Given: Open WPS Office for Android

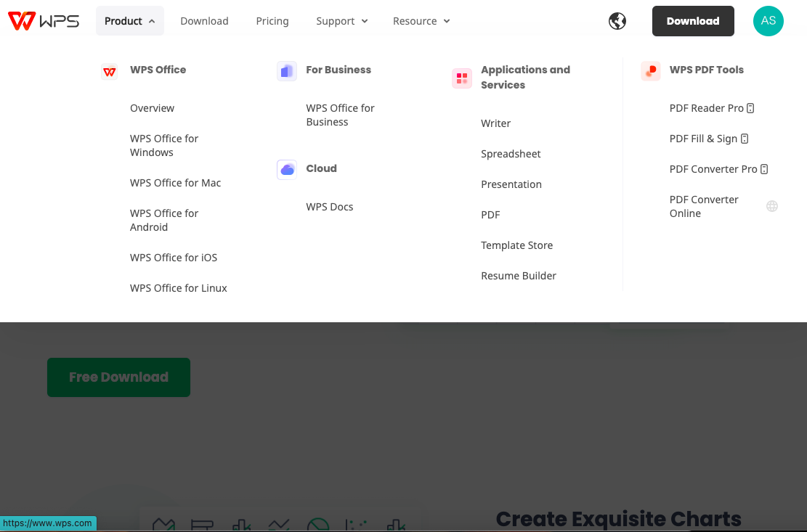Looking at the screenshot, I should tap(164, 220).
